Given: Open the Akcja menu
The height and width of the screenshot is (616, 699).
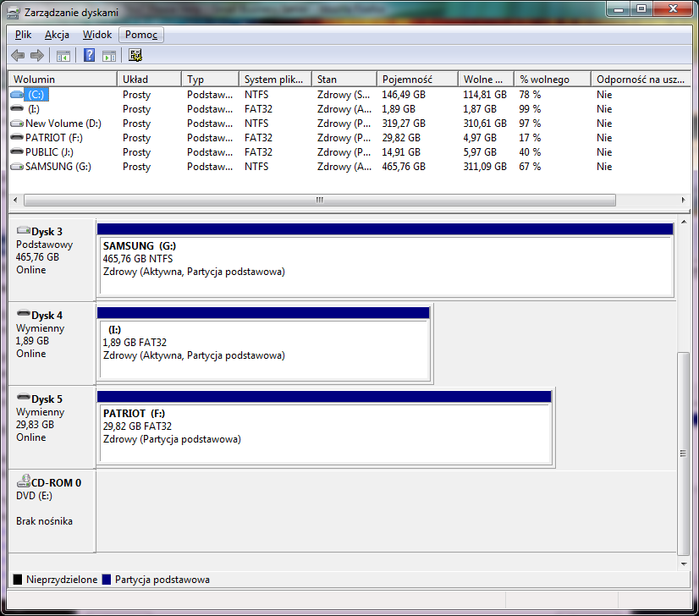Looking at the screenshot, I should click(57, 35).
